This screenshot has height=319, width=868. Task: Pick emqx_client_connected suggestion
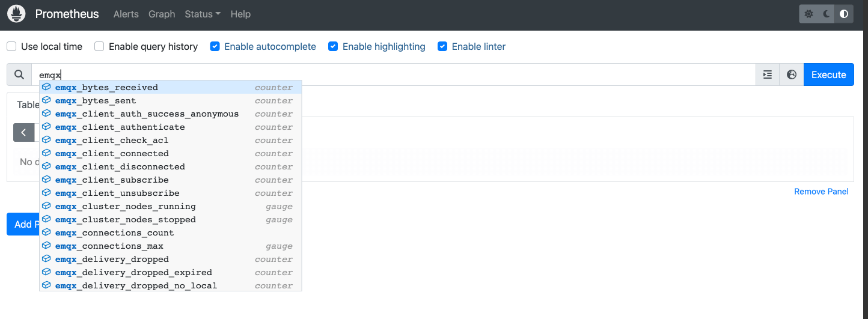(112, 154)
